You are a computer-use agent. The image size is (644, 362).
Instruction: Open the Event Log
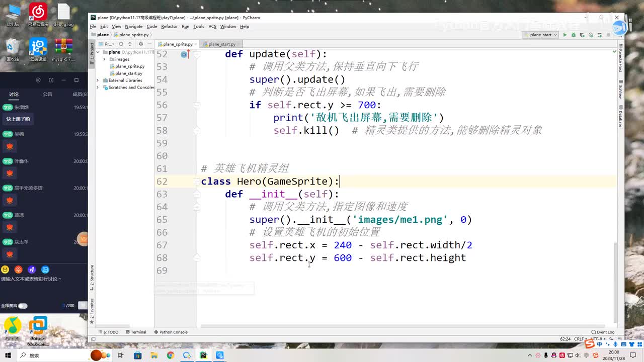[603, 332]
